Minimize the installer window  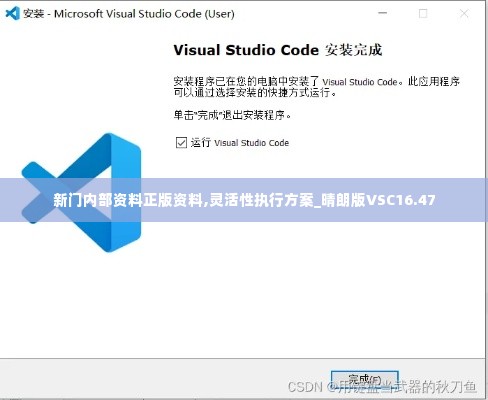pos(383,13)
